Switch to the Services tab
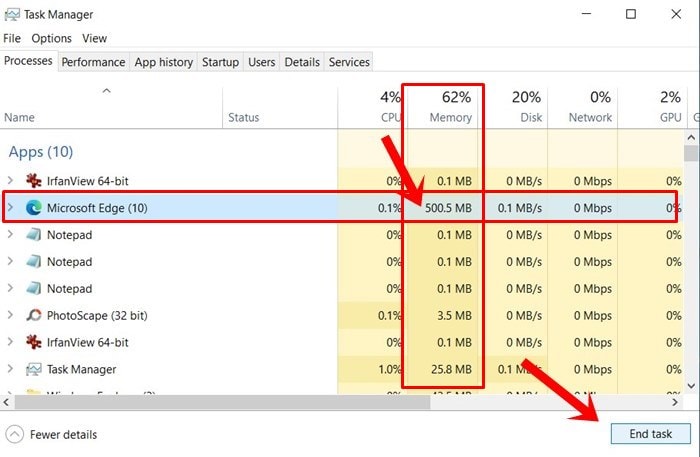 click(x=349, y=62)
